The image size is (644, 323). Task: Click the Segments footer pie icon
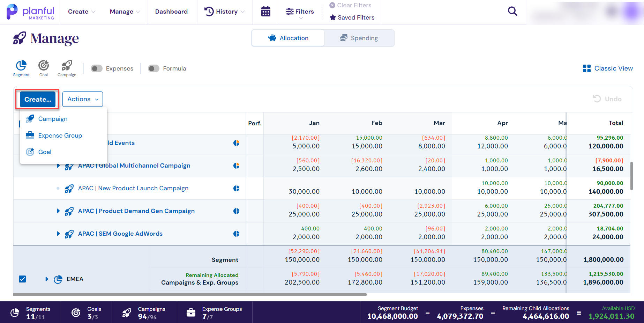pos(15,313)
